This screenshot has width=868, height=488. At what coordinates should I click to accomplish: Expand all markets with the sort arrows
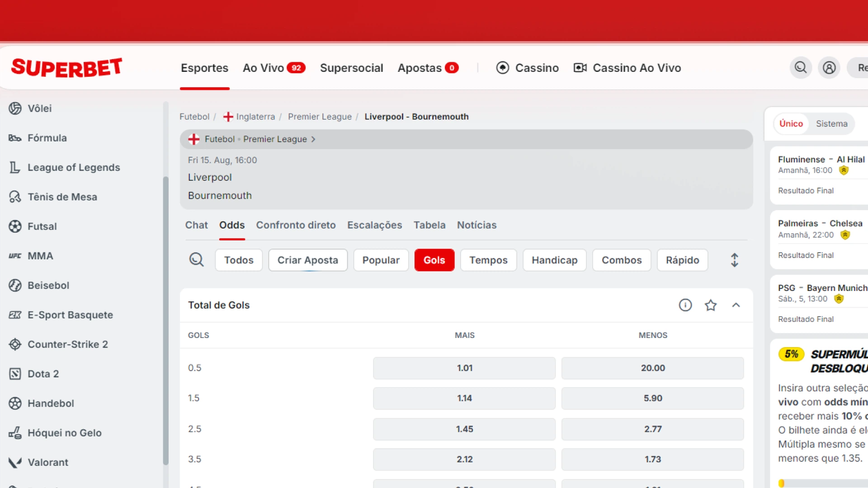(734, 260)
